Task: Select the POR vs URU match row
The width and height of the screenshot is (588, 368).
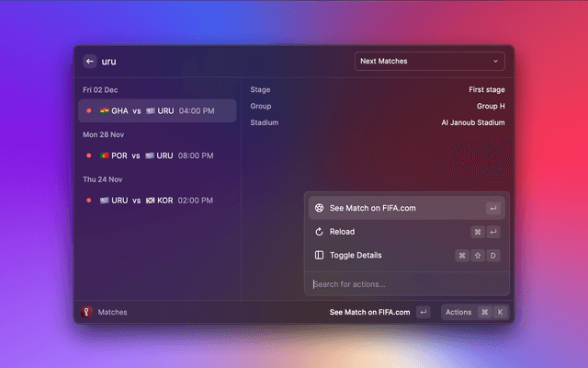Action: [156, 155]
